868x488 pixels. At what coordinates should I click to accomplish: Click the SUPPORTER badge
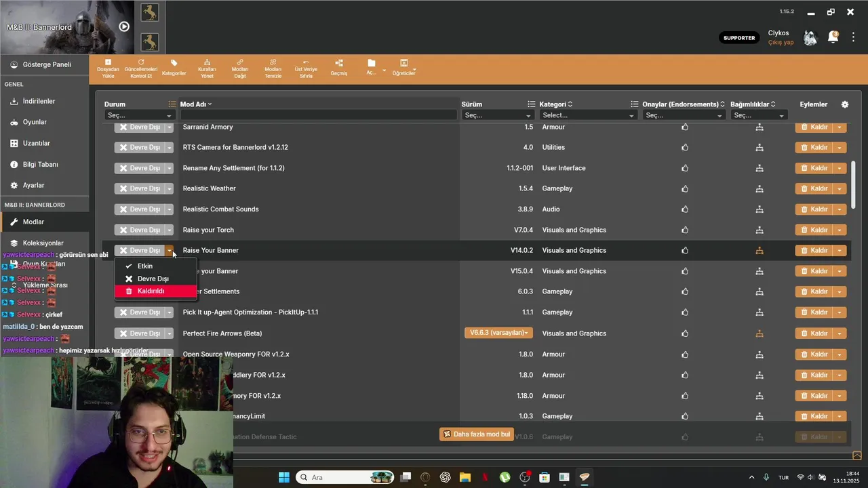pos(739,37)
